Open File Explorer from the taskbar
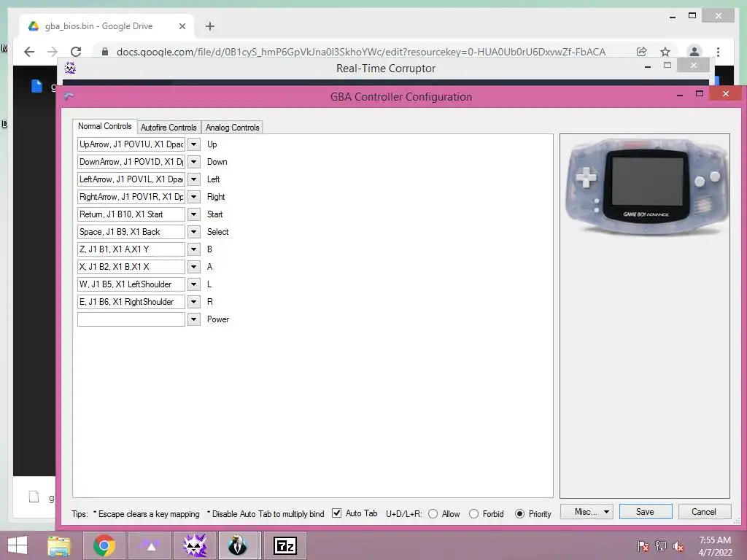This screenshot has width=747, height=560. click(x=59, y=545)
